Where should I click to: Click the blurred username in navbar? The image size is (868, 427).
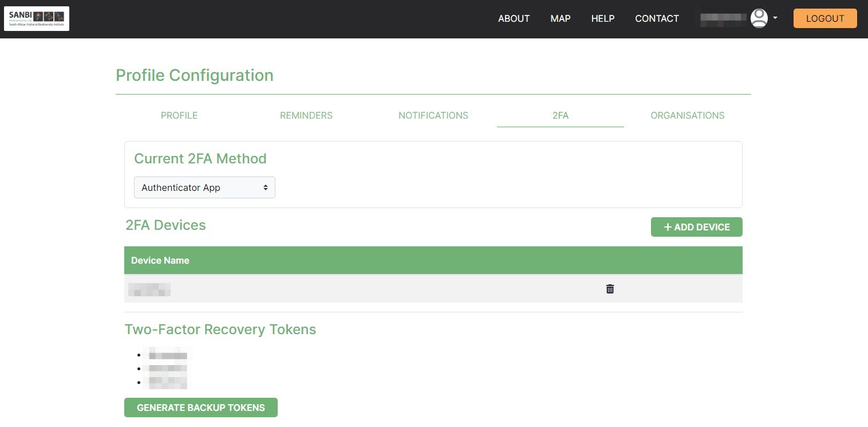[x=724, y=19]
